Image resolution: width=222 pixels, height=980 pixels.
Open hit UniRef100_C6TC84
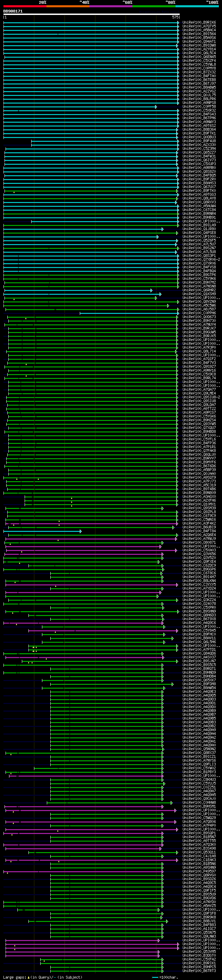tap(199, 210)
